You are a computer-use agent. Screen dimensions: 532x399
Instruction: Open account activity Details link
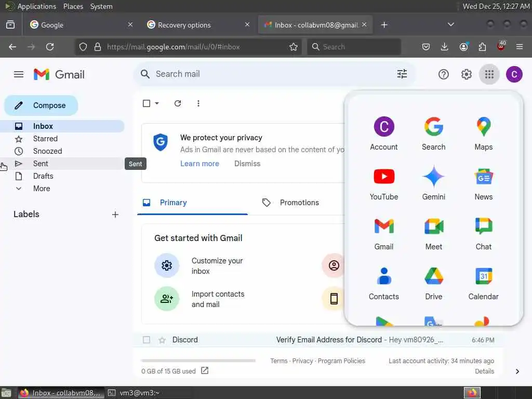[485, 371]
